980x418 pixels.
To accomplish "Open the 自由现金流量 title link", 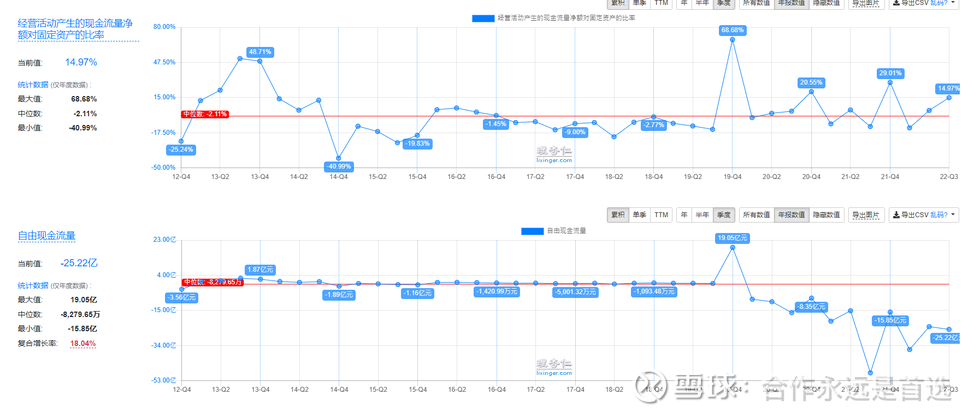I will [x=46, y=236].
